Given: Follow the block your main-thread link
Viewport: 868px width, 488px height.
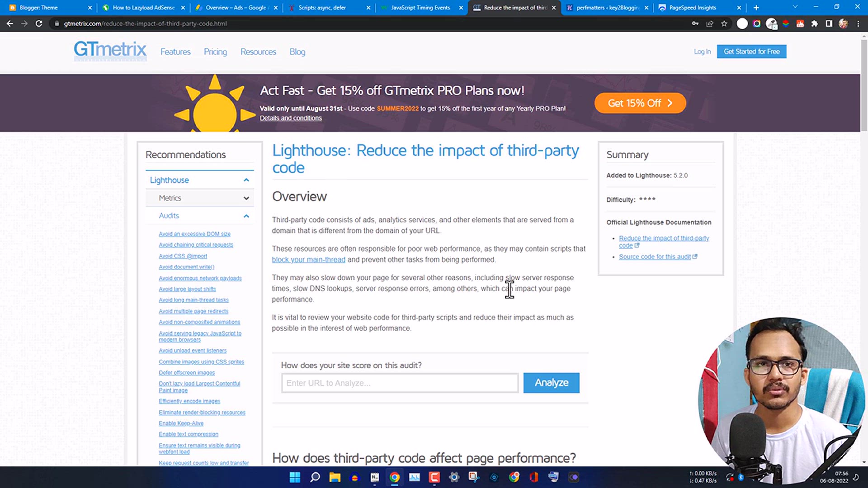Looking at the screenshot, I should (308, 260).
